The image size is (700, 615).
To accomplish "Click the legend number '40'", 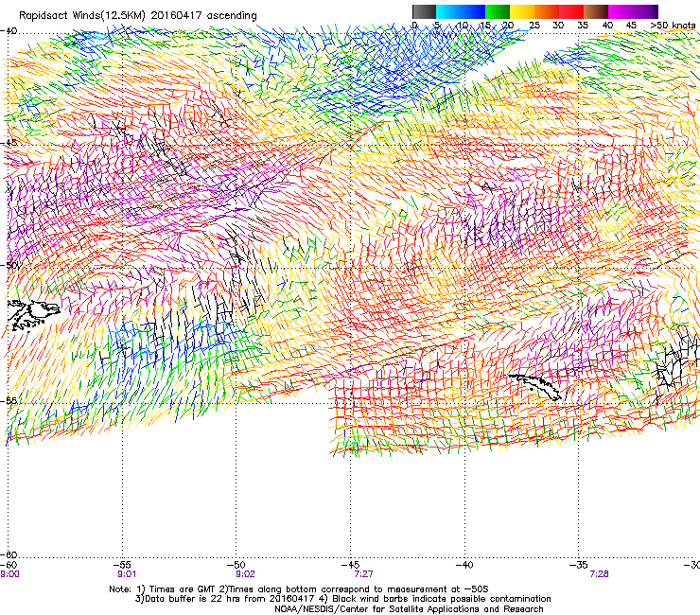I will [607, 26].
